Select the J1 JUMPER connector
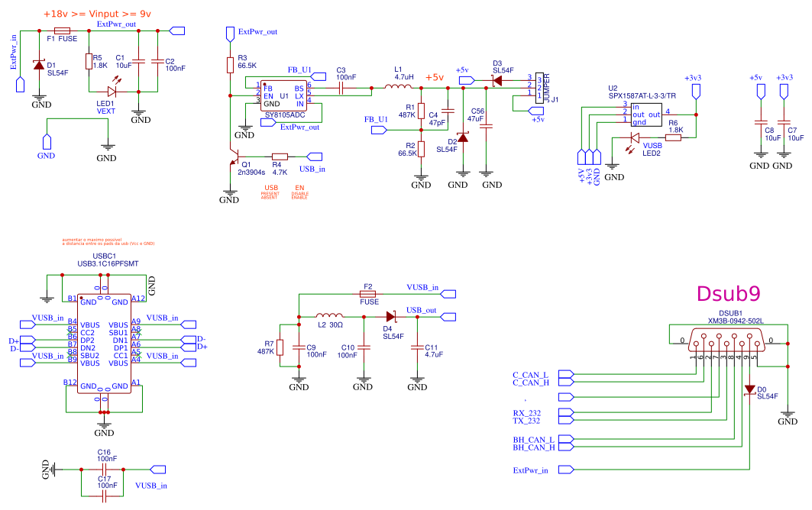812x510 pixels. 539,88
